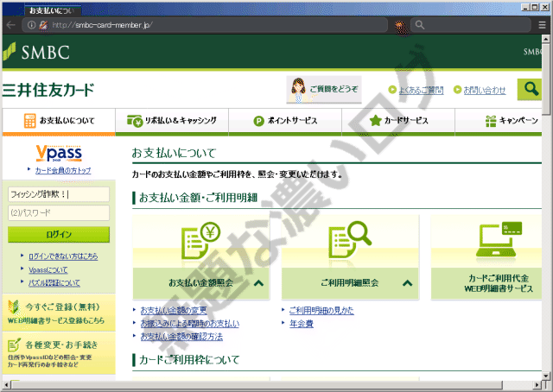Screen dimensions: 553x392
Task: Open カード会員の方トップ link
Action: [63, 170]
